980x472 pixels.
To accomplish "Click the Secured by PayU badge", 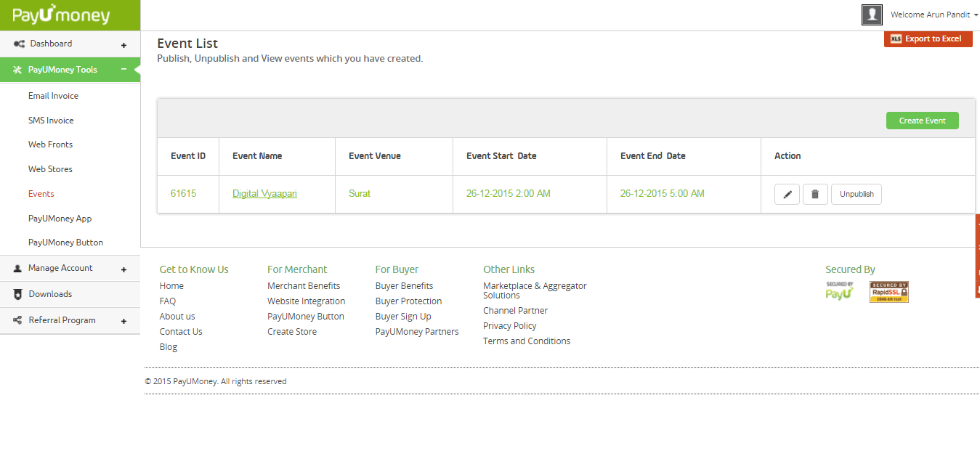I will tap(840, 291).
